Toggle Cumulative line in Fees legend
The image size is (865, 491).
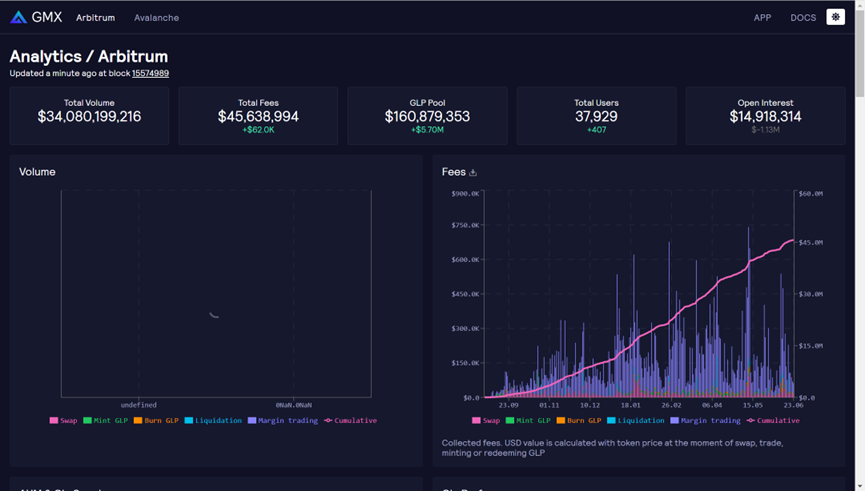pyautogui.click(x=773, y=420)
